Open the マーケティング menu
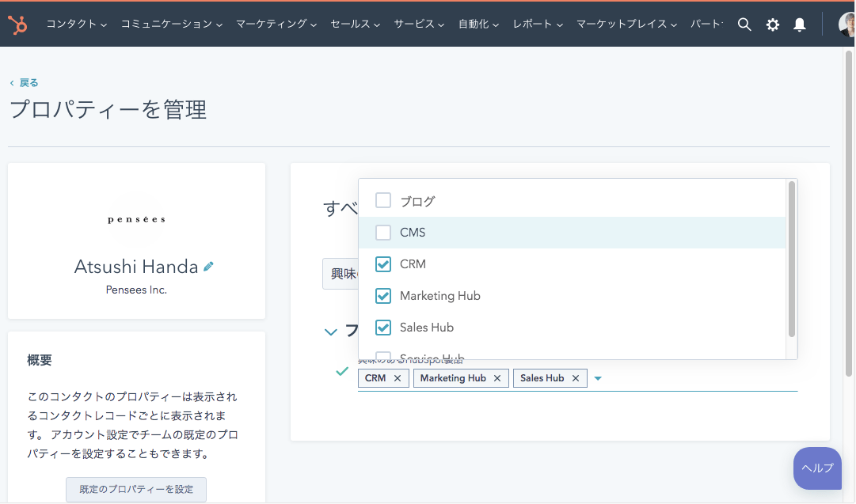 pyautogui.click(x=276, y=25)
